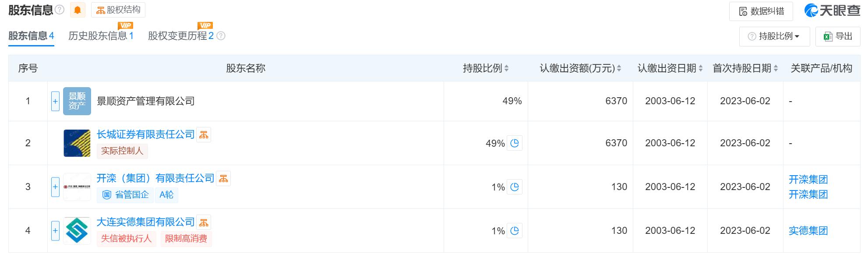Click the pie chart icon in the 开滦 row
Screen dimensions: 868x254
515,187
